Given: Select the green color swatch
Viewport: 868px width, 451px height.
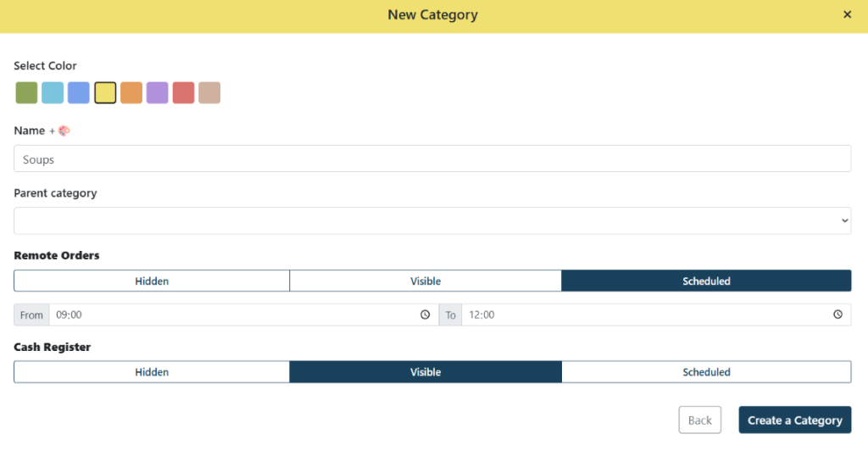Looking at the screenshot, I should [x=26, y=92].
